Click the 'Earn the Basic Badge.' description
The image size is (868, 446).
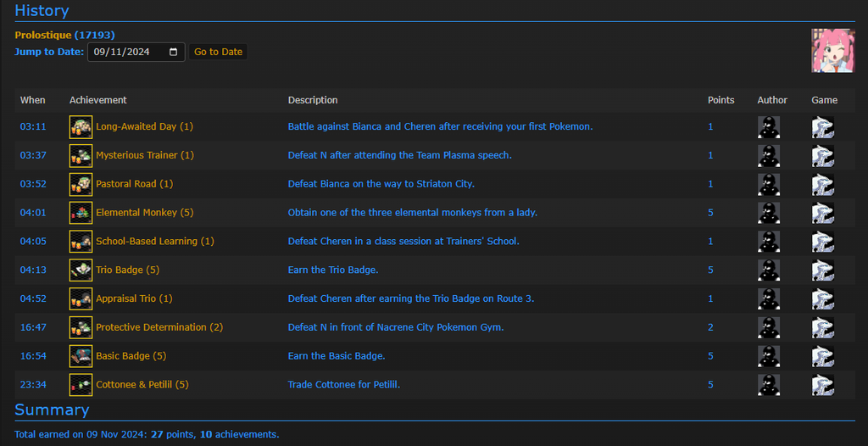click(337, 356)
